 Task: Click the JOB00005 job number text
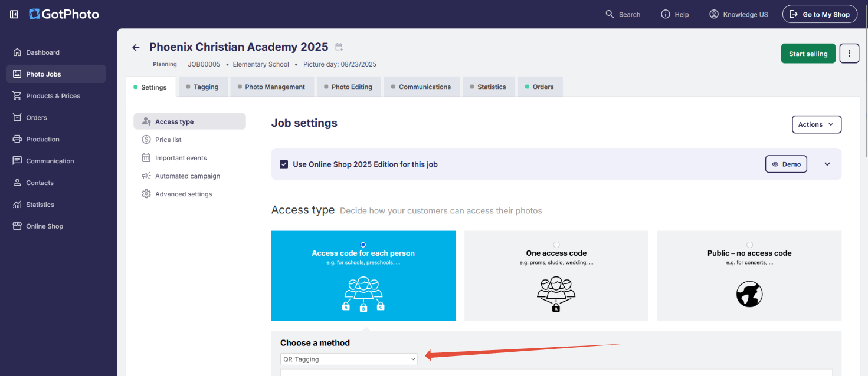tap(204, 64)
